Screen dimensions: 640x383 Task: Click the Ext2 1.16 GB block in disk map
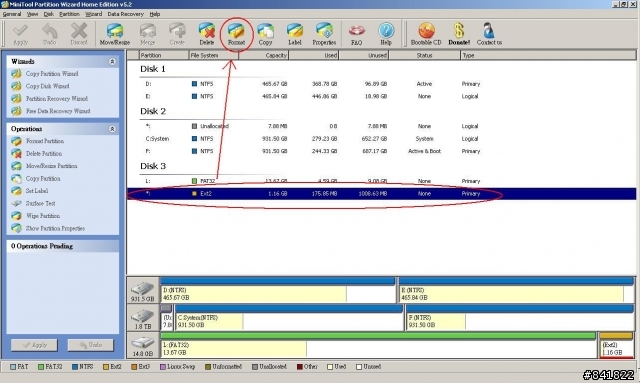pyautogui.click(x=616, y=345)
